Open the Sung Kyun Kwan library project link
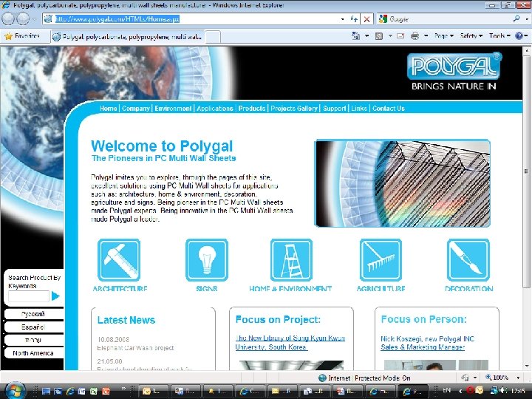The image size is (532, 399). (x=290, y=342)
